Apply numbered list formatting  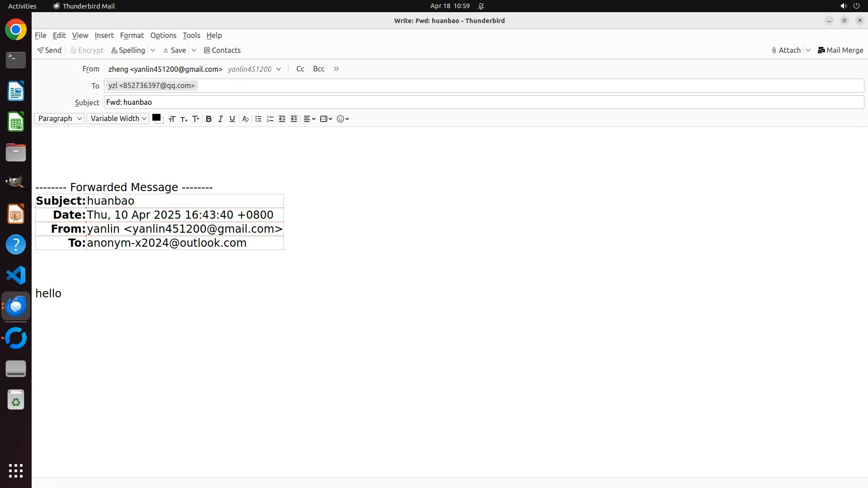point(270,119)
